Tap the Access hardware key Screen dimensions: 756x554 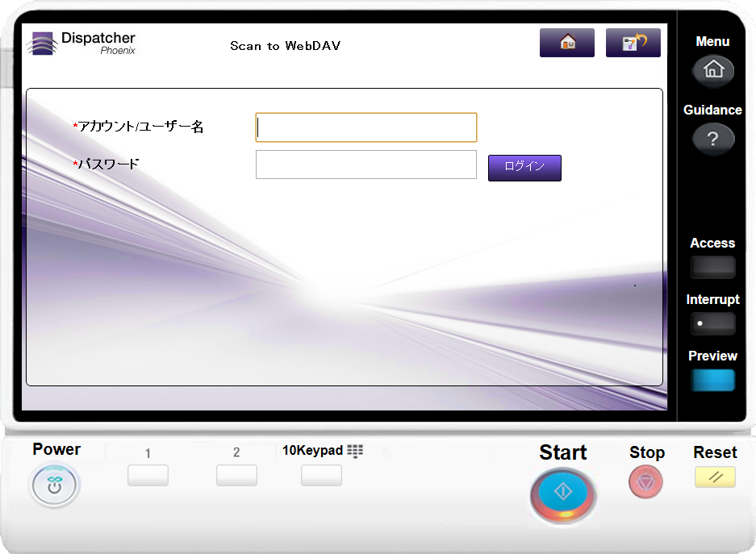[x=712, y=268]
